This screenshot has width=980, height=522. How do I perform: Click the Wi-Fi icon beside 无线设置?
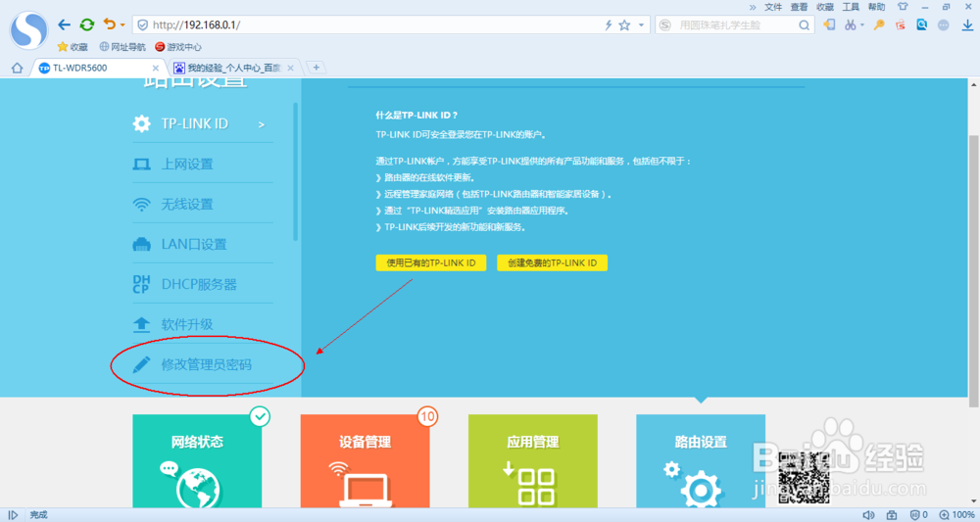(x=141, y=204)
